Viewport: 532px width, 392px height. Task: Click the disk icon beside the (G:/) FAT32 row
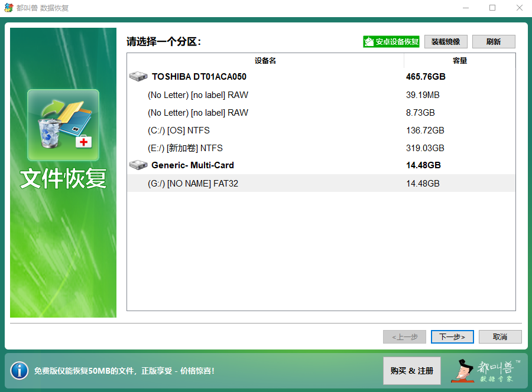(138, 183)
